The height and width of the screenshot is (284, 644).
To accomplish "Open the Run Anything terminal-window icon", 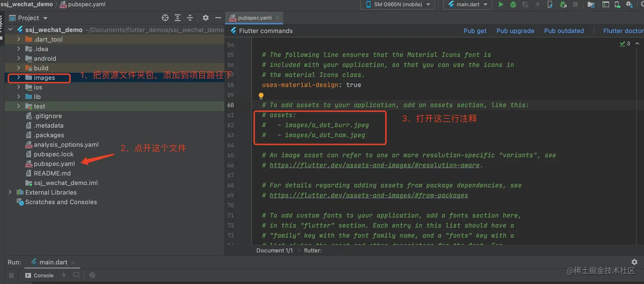I will [606, 4].
